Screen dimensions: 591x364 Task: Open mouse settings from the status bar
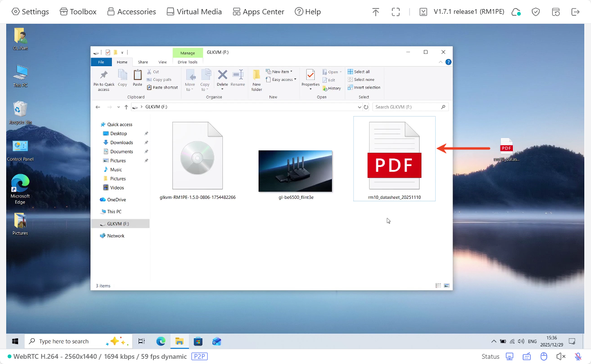tap(543, 356)
